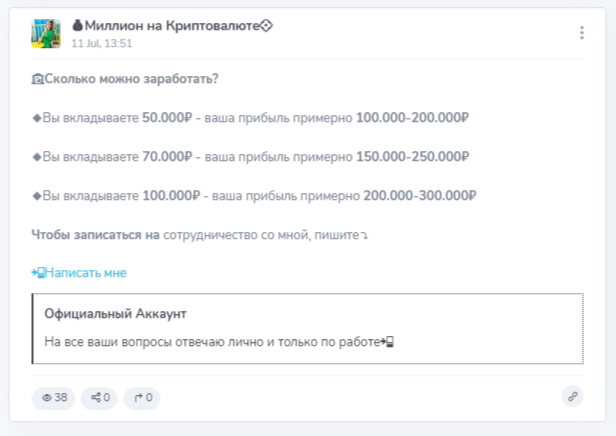Click the Написать мне link
The width and height of the screenshot is (616, 436).
pyautogui.click(x=79, y=273)
